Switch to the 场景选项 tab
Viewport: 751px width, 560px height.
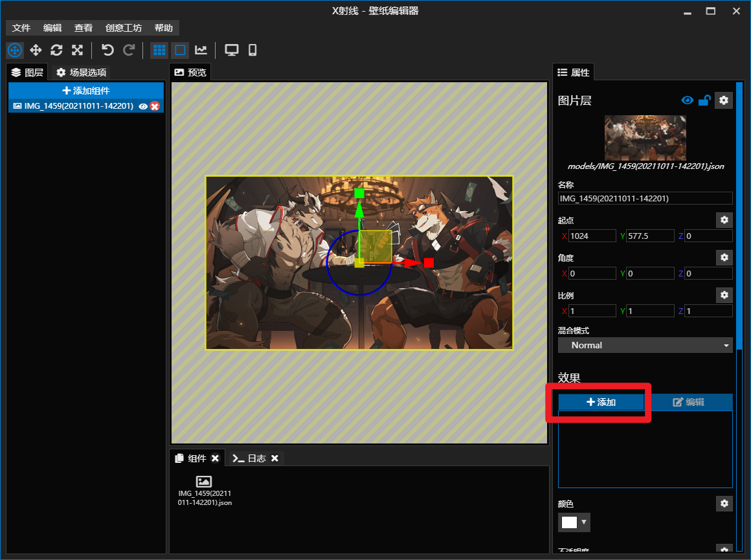pos(81,73)
